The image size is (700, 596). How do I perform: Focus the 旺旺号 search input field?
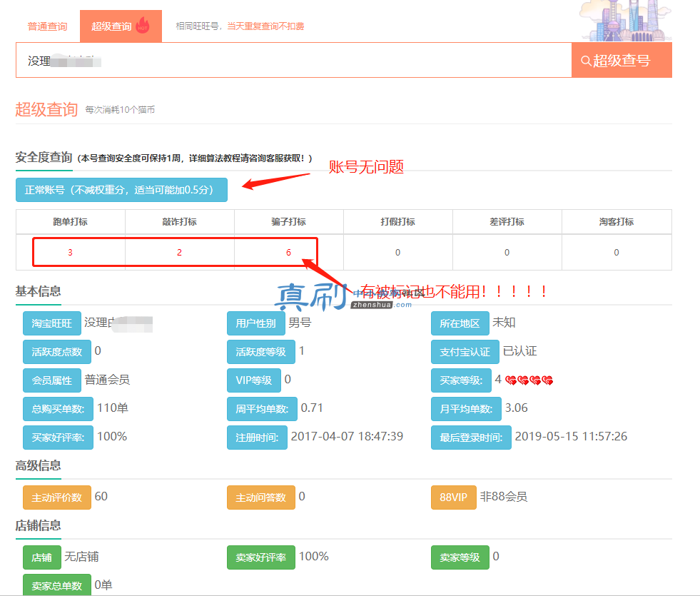(x=294, y=60)
